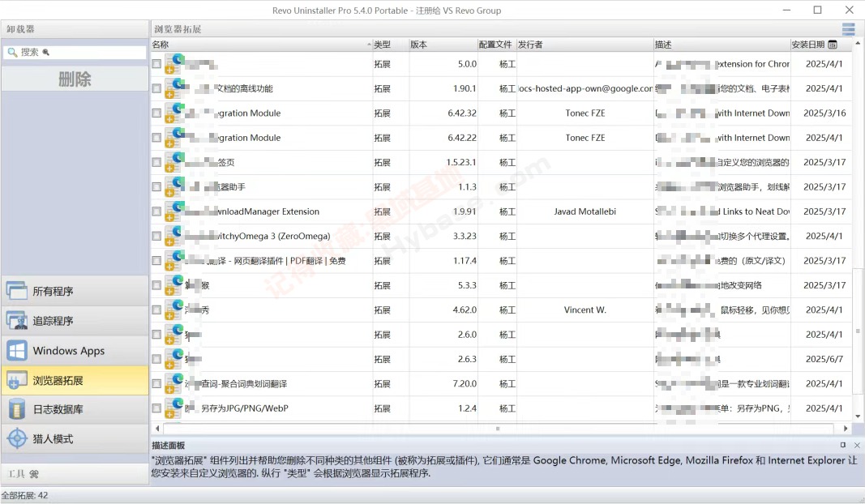Close the 描述面板 description panel
Image resolution: width=865 pixels, height=504 pixels.
point(857,445)
